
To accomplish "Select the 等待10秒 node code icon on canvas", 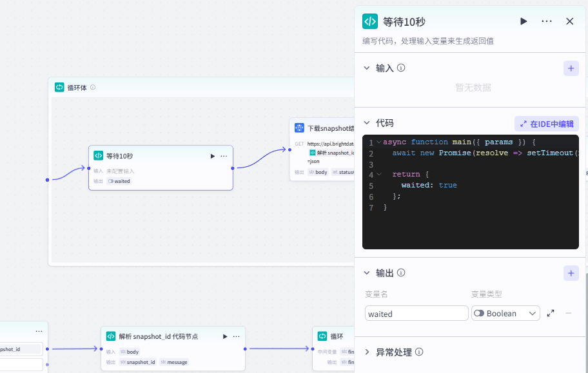I will coord(98,155).
